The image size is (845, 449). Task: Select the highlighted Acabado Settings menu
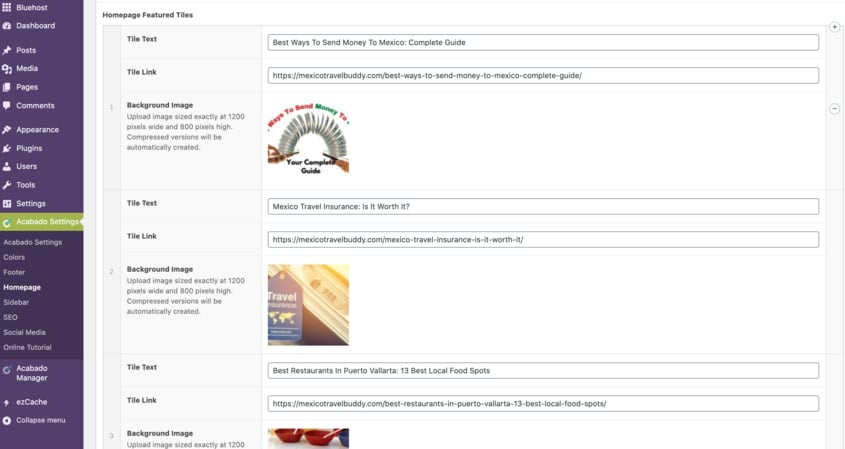click(x=41, y=222)
